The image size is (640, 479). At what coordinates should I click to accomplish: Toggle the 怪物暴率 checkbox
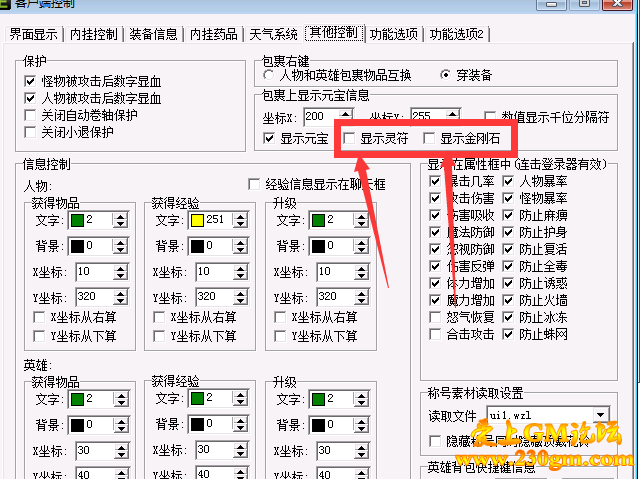click(508, 198)
